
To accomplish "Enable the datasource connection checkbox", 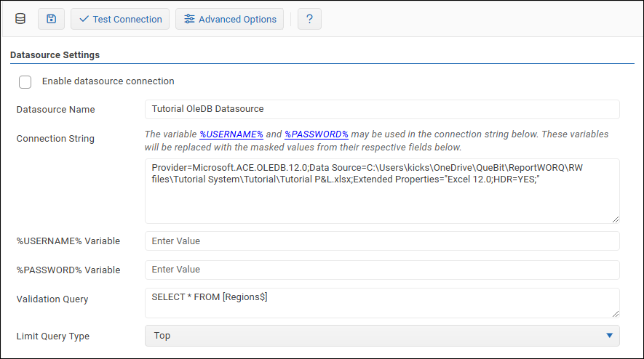I will pos(25,81).
